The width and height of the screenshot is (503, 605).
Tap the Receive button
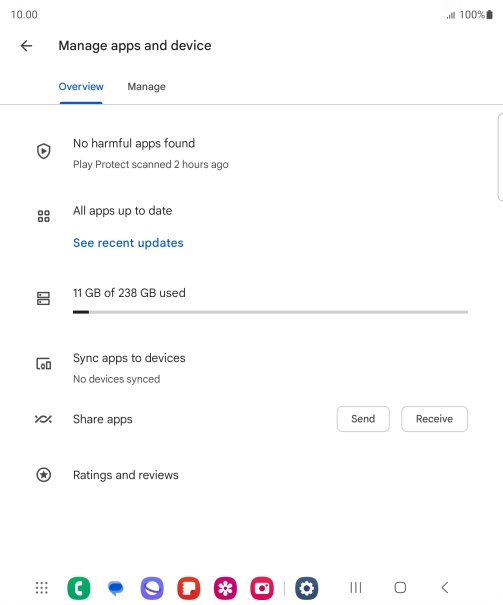(434, 419)
